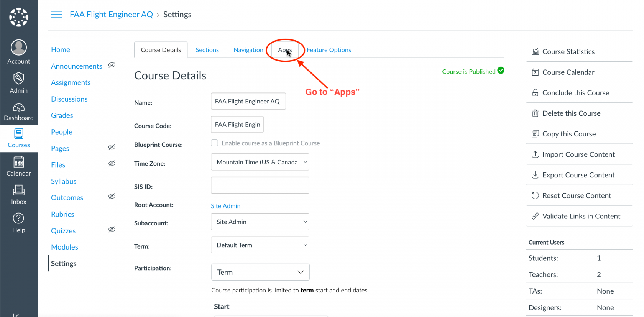Click the hamburger menu icon beside the course title
This screenshot has height=317, width=644.
coord(56,15)
